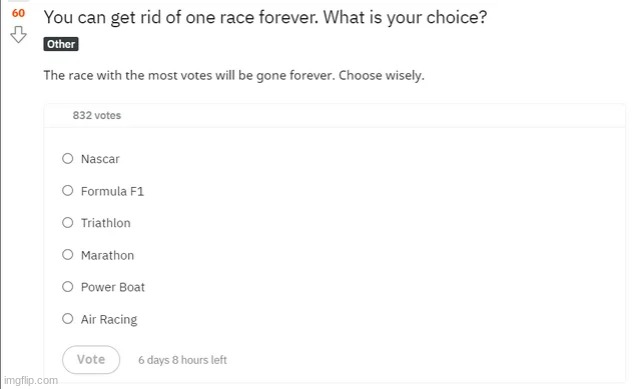Viewport: 641px width, 389px height.
Task: Open the post title about getting rid of one race
Action: pos(265,18)
